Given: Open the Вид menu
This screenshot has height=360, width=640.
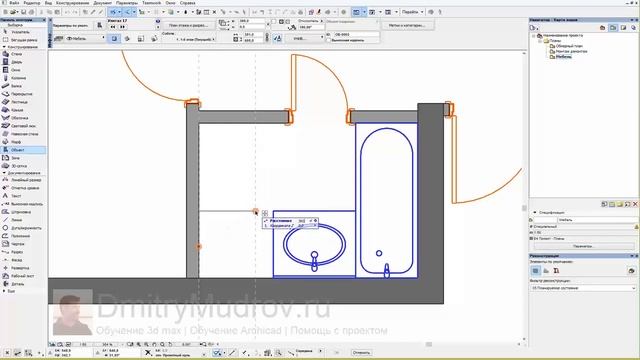Looking at the screenshot, I should coord(48,3).
